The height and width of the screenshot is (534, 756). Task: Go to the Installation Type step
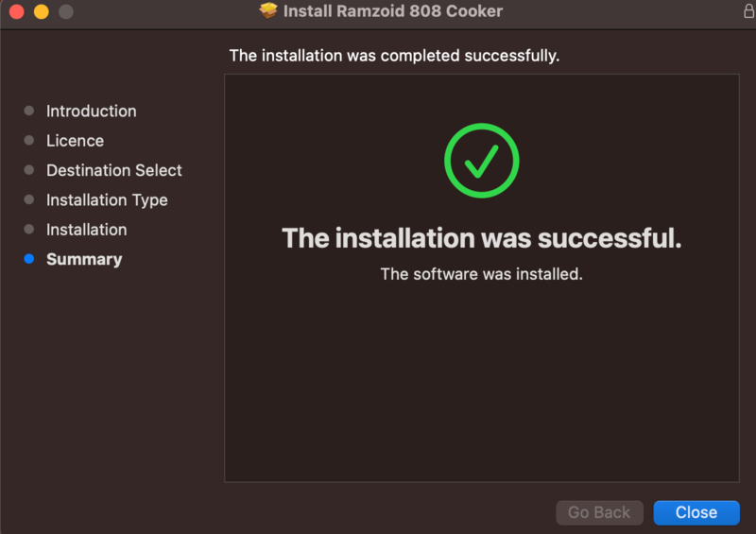click(107, 200)
